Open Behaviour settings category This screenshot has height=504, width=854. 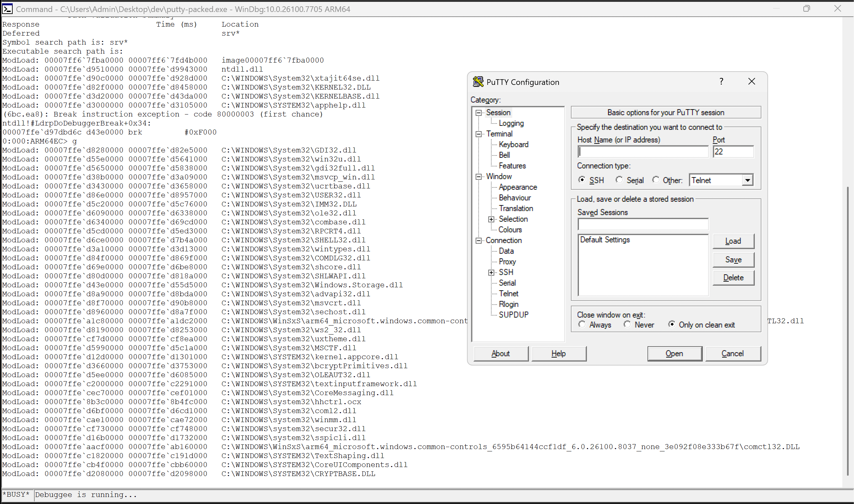click(515, 198)
